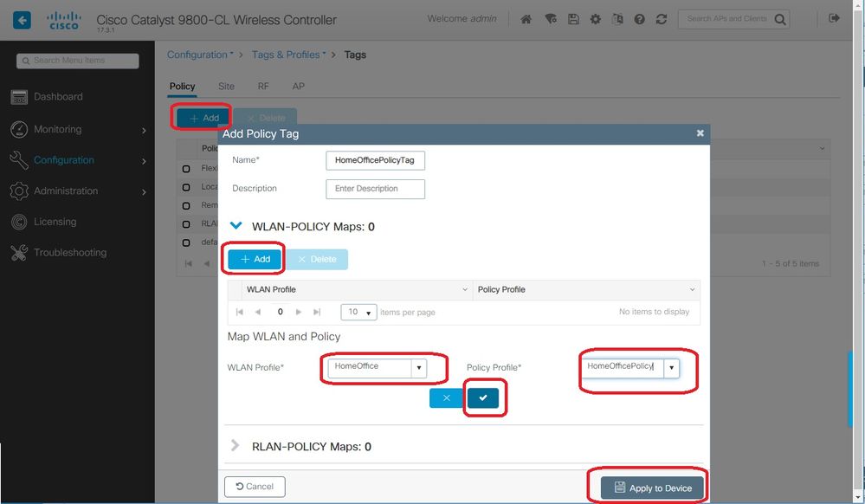Click Add in WLAN-POLICY Maps section
Viewport: 865px width, 504px height.
pos(255,259)
